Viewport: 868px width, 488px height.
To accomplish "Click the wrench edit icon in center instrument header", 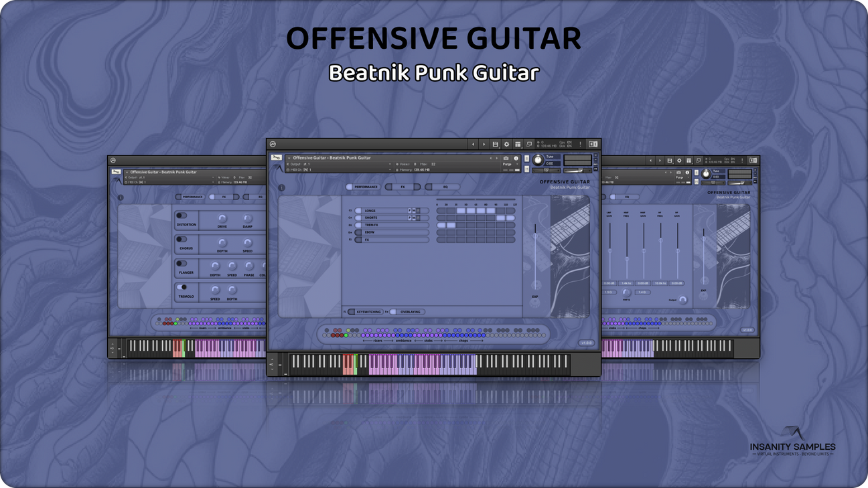I will 277,157.
